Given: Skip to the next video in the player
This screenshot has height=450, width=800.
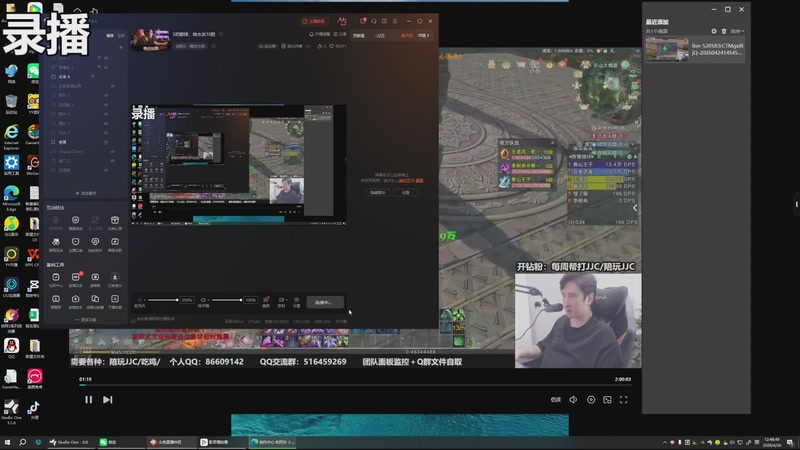Looking at the screenshot, I should click(107, 399).
